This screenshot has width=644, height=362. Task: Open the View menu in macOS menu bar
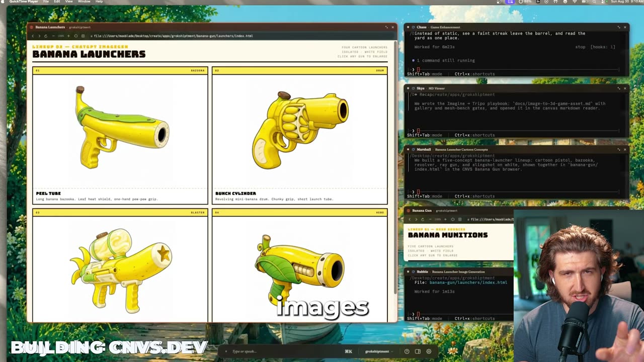point(69,2)
